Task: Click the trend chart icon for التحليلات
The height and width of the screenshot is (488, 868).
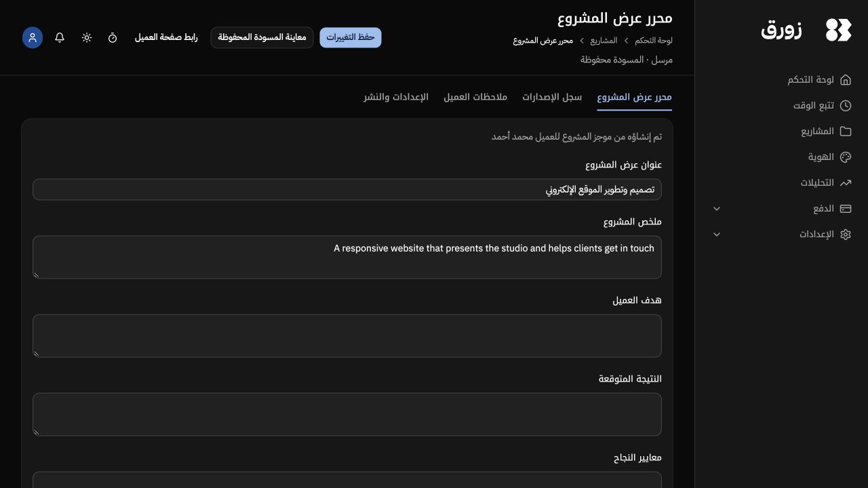Action: (x=846, y=183)
